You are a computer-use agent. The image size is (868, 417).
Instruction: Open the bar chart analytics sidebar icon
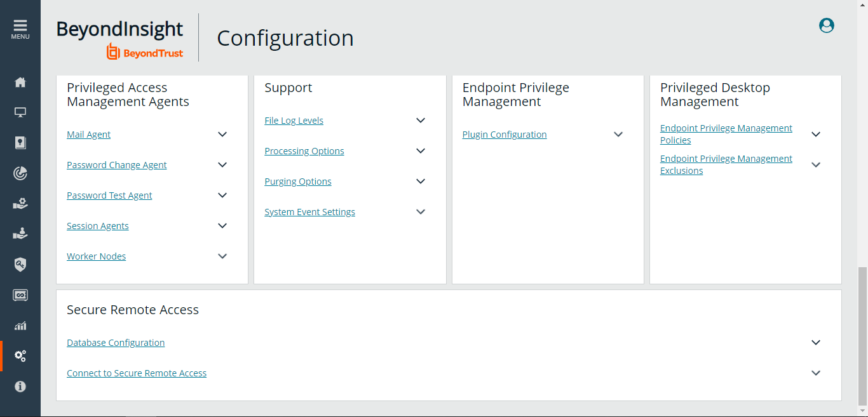pyautogui.click(x=20, y=326)
